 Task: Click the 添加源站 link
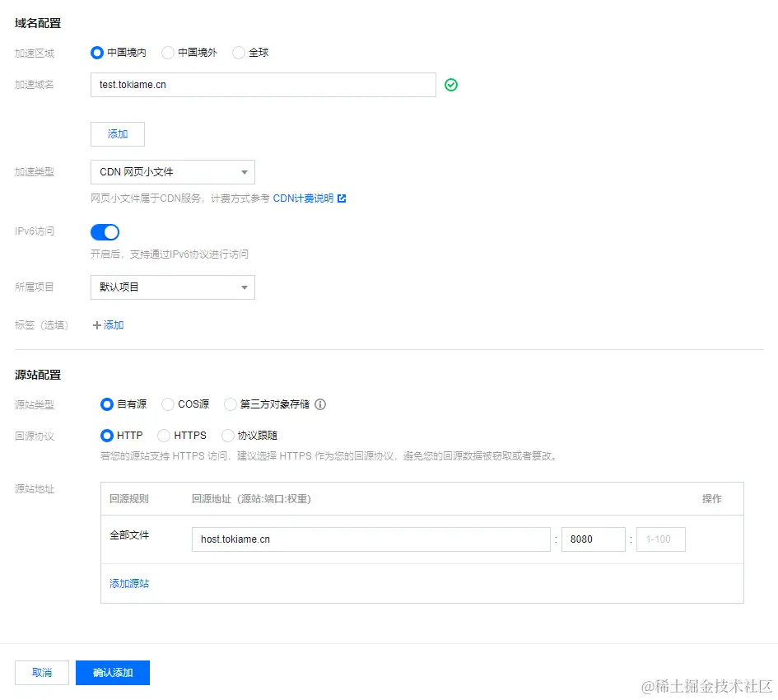[x=129, y=584]
